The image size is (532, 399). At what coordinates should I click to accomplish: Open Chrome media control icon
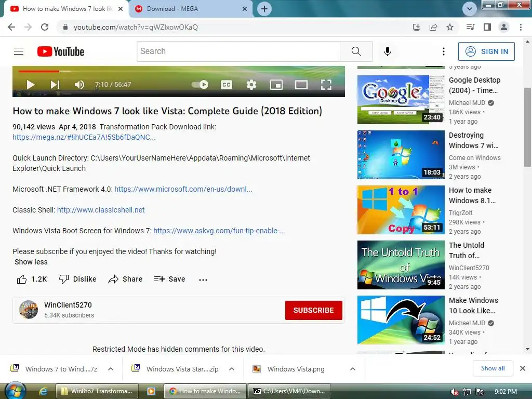click(x=470, y=27)
